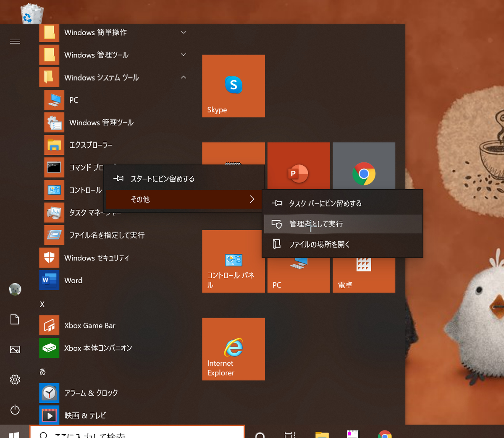This screenshot has height=438, width=504.
Task: Open Windows 管理ツール shortcut icon under system tools
Action: (x=54, y=123)
